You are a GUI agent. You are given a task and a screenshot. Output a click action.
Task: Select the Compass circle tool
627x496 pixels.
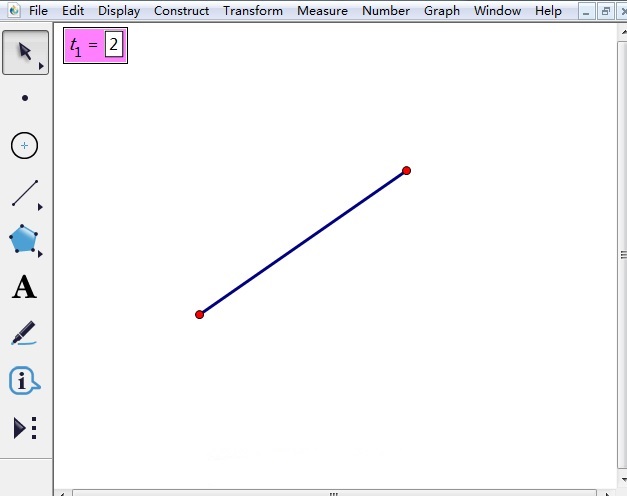pos(24,145)
